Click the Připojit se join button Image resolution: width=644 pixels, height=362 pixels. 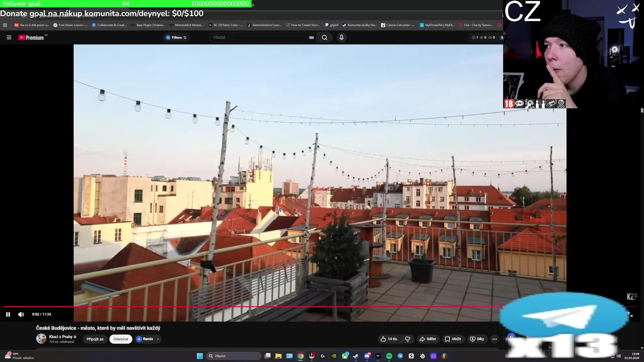pyautogui.click(x=95, y=339)
